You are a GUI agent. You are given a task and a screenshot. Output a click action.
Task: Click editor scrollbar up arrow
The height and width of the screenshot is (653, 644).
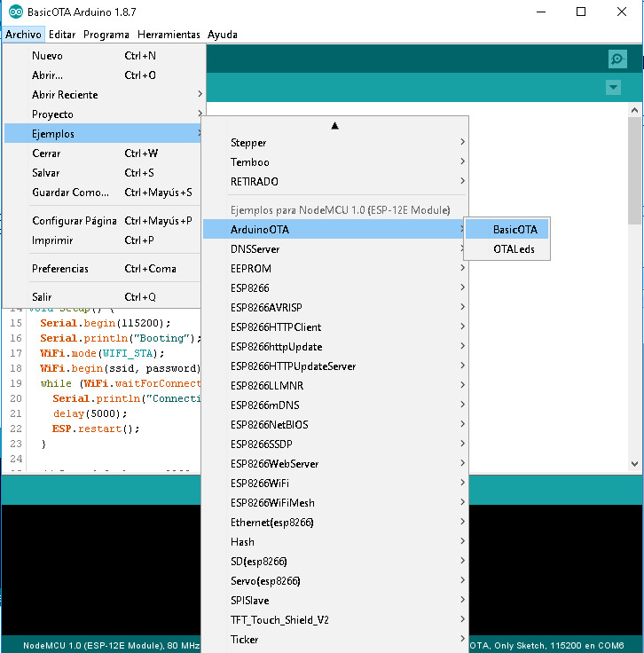coord(634,110)
